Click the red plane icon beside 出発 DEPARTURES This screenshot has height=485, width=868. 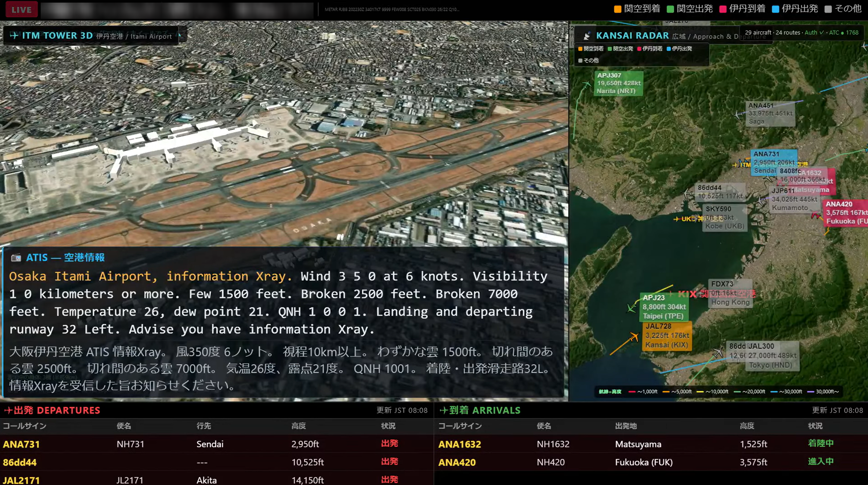pos(8,410)
